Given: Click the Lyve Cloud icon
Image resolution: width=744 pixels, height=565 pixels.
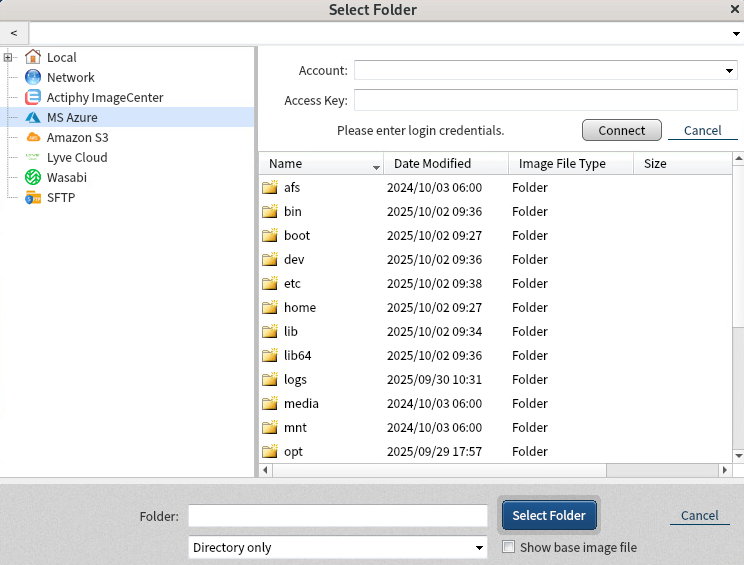Looking at the screenshot, I should (x=33, y=157).
